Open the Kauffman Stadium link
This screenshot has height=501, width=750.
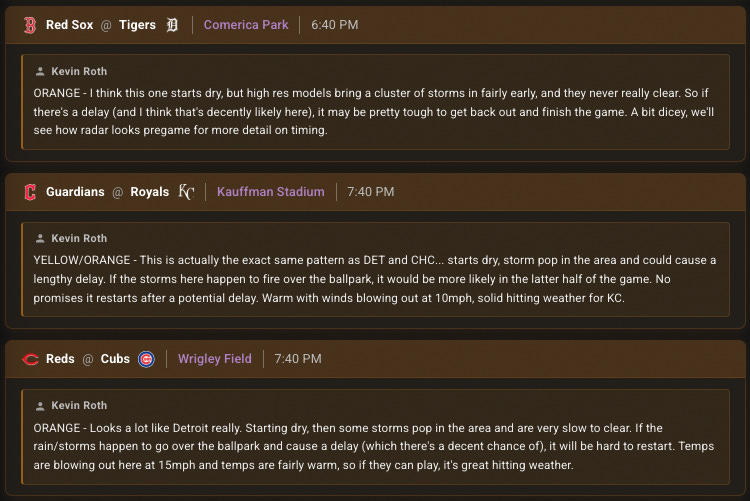tap(271, 192)
